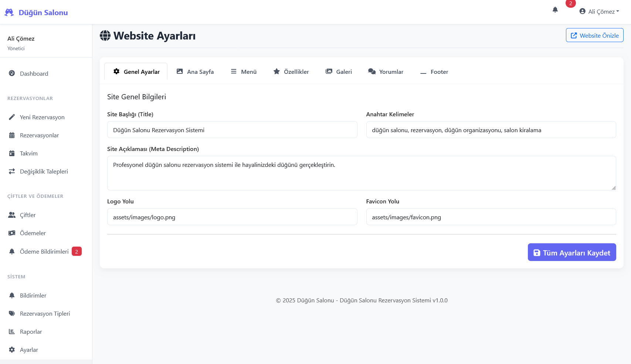Focus the Favicon Yolu input field
This screenshot has width=631, height=364.
491,217
